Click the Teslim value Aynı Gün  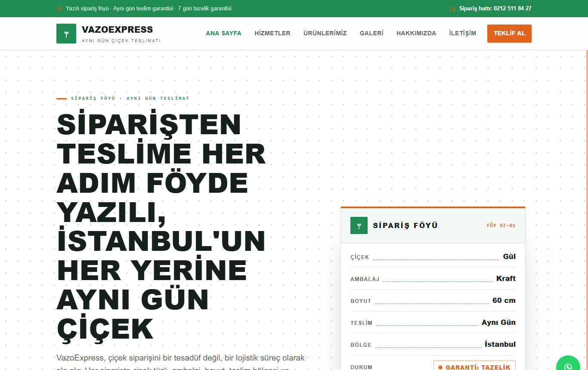(x=498, y=322)
